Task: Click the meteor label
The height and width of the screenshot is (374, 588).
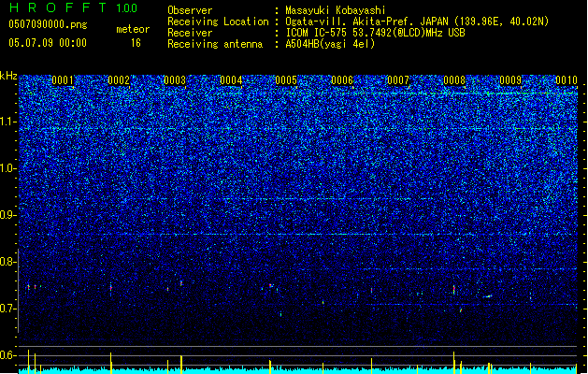Action: [133, 29]
